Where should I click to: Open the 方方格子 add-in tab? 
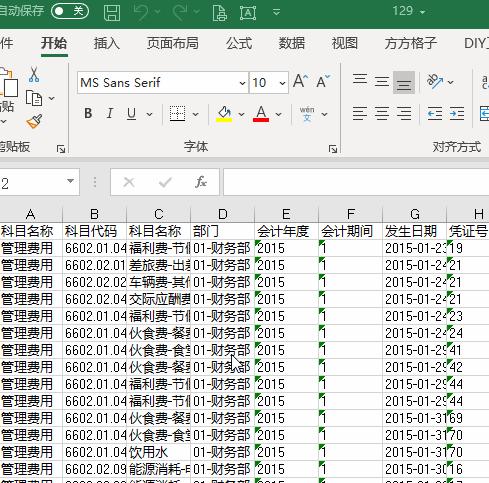click(x=411, y=43)
